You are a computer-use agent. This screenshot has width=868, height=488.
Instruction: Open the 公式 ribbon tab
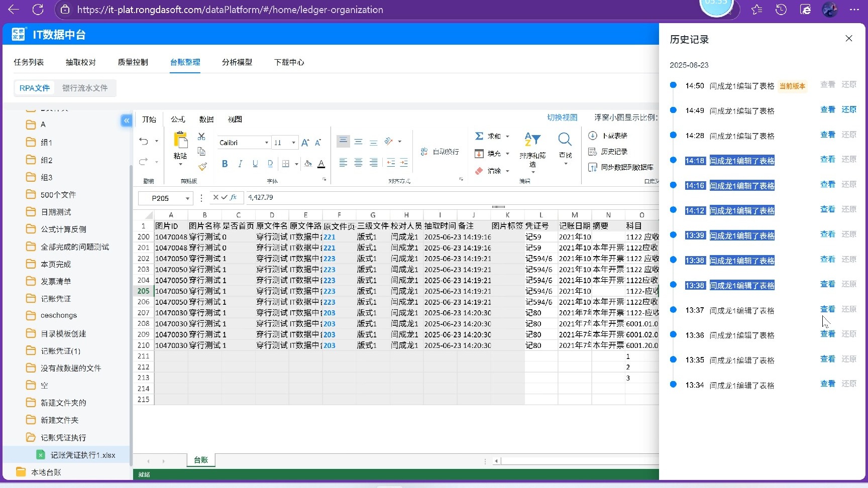click(178, 119)
